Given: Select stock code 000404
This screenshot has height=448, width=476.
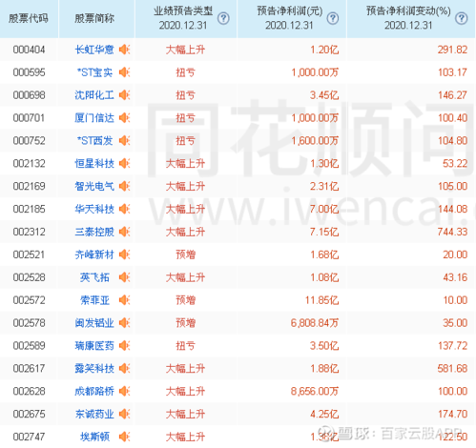Looking at the screenshot, I should pos(29,50).
